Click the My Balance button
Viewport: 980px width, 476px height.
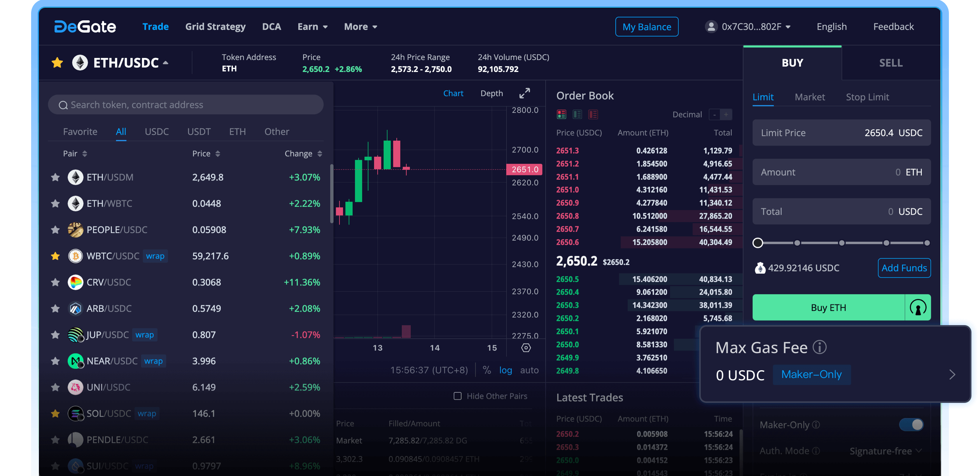tap(647, 26)
